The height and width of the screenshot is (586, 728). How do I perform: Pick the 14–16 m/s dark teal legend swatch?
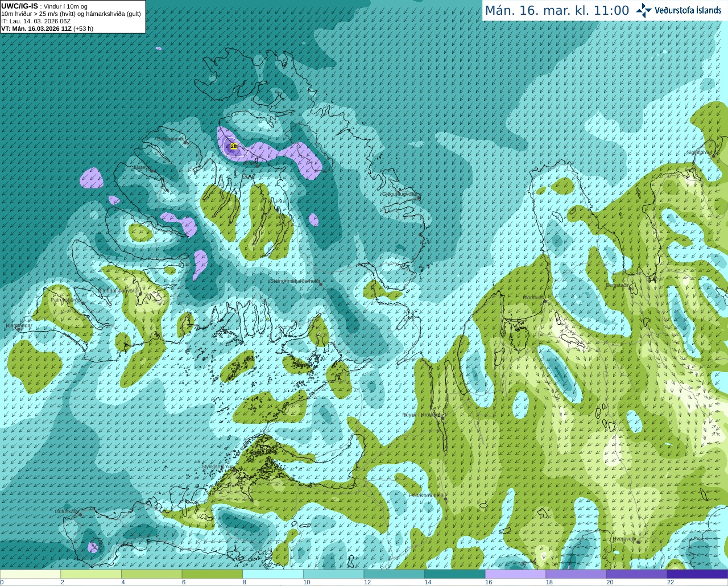click(455, 574)
